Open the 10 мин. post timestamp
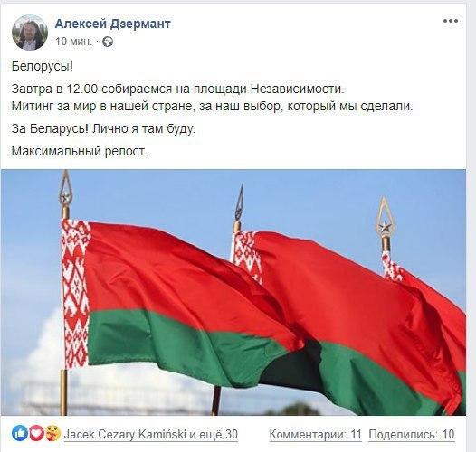 point(73,42)
